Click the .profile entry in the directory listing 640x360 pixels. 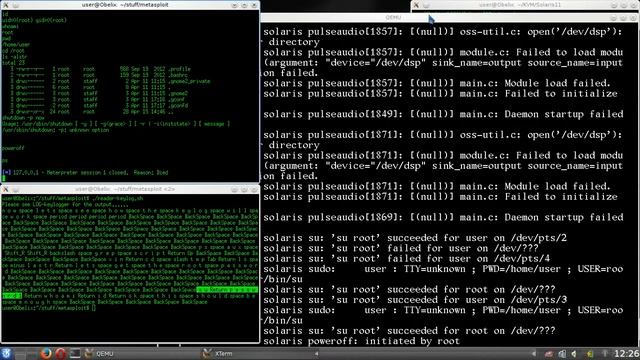pos(180,69)
